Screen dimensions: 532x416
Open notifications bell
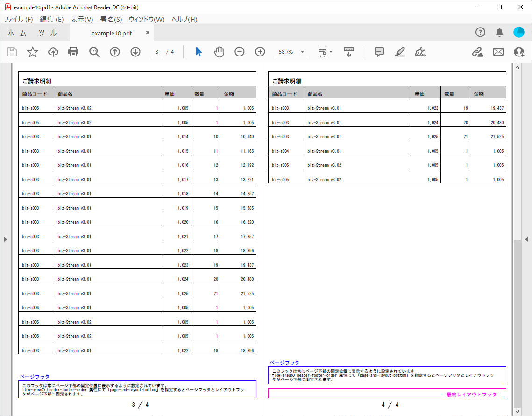click(499, 32)
